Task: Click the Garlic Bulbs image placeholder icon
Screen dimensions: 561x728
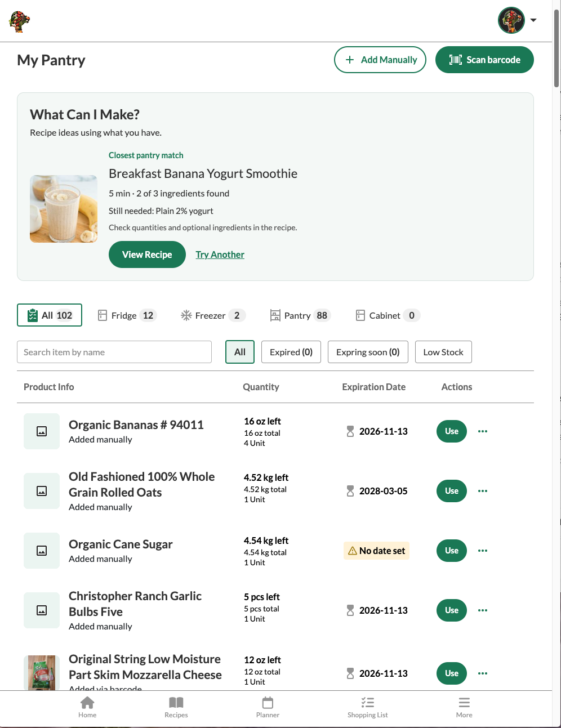Action: pos(42,610)
